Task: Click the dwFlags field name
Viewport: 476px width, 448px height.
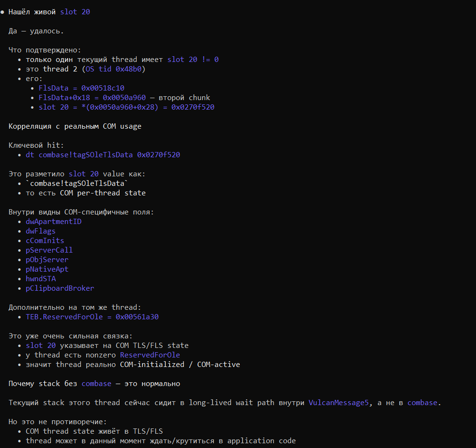Action: pyautogui.click(x=41, y=231)
